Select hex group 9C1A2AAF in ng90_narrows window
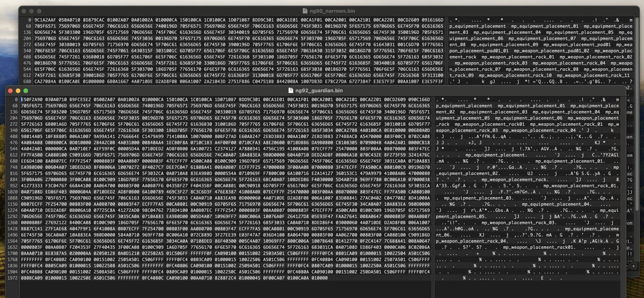 [46, 19]
